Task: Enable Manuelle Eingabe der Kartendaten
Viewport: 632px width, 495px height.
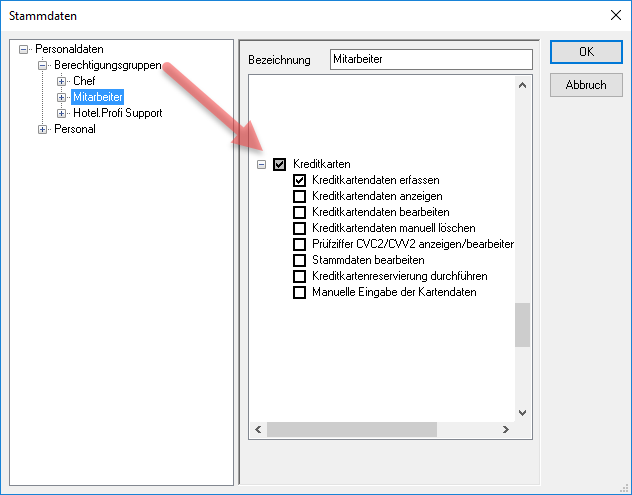Action: (299, 292)
